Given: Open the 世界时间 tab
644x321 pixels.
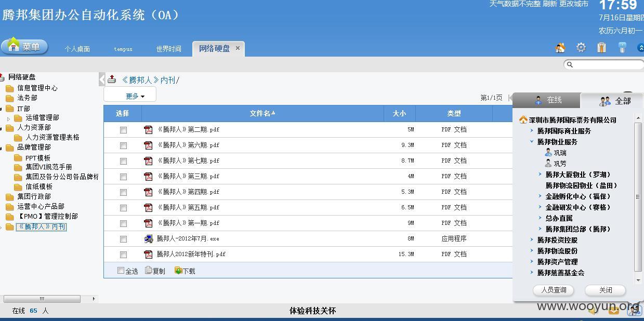Looking at the screenshot, I should coord(169,49).
